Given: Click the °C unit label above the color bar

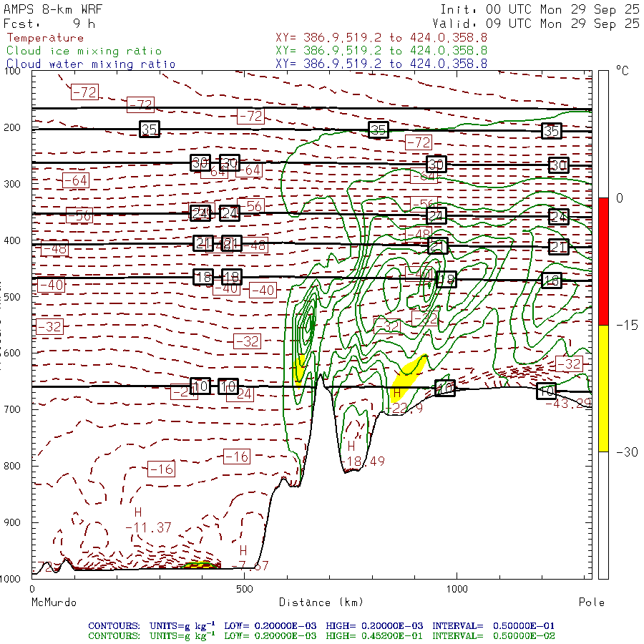Looking at the screenshot, I should pyautogui.click(x=622, y=72).
